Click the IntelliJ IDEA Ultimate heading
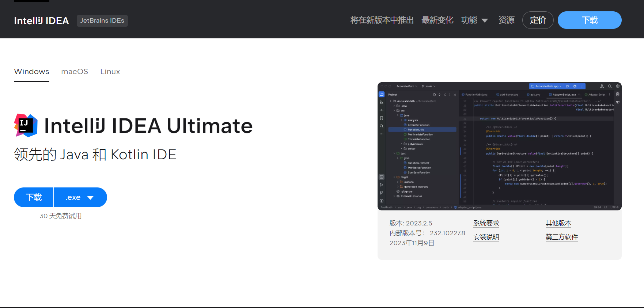The image size is (644, 308). pos(148,126)
